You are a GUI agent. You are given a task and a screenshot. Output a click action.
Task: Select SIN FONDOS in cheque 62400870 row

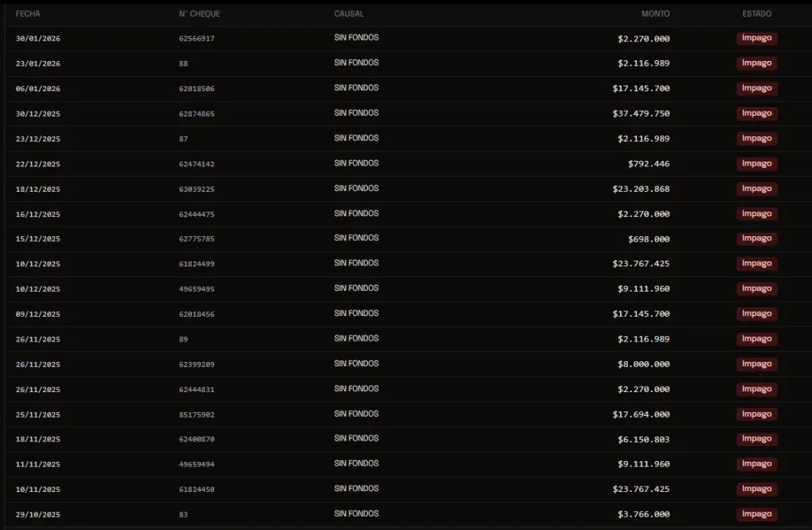(356, 438)
